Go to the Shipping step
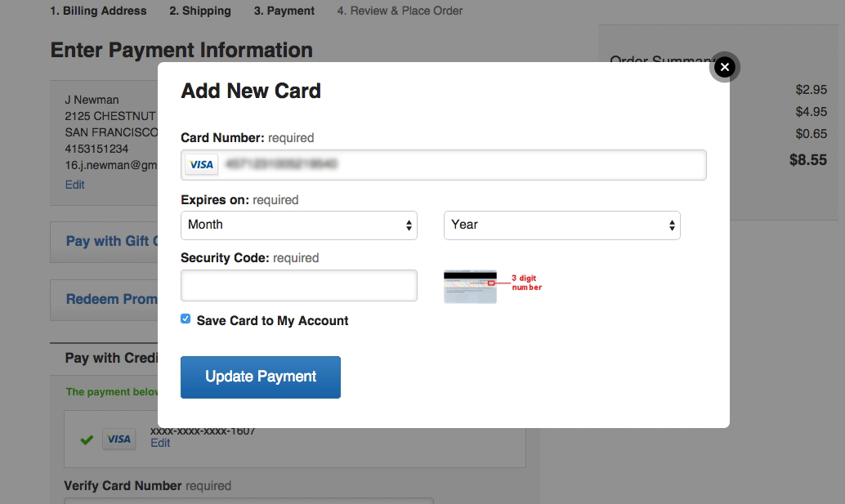The width and height of the screenshot is (845, 504). click(x=200, y=11)
